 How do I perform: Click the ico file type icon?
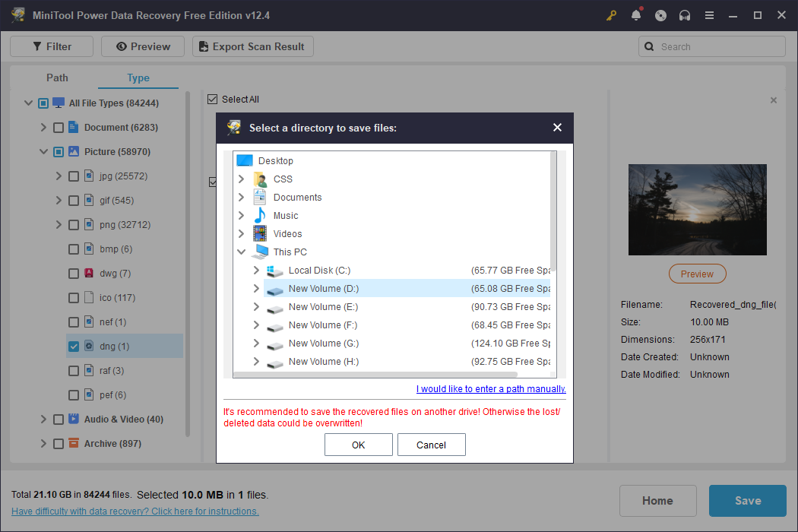(89, 297)
